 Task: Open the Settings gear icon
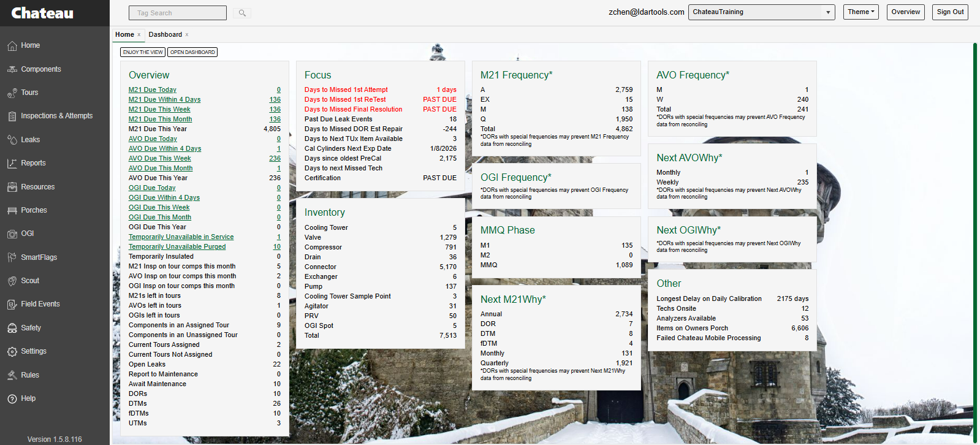pyautogui.click(x=12, y=352)
